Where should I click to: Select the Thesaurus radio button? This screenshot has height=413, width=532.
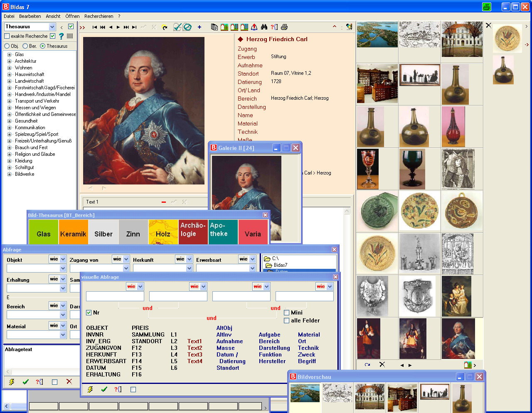pos(42,46)
